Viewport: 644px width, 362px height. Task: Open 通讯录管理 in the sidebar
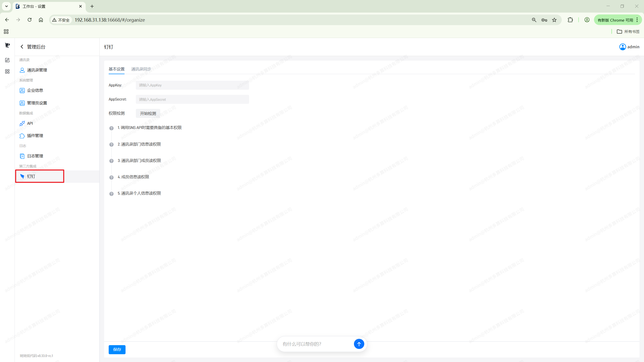tap(37, 70)
